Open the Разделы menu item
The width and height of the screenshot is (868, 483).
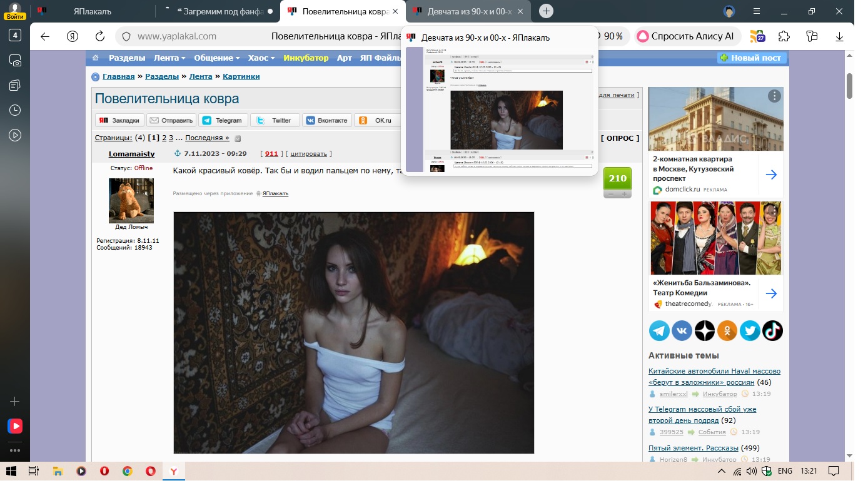[128, 58]
